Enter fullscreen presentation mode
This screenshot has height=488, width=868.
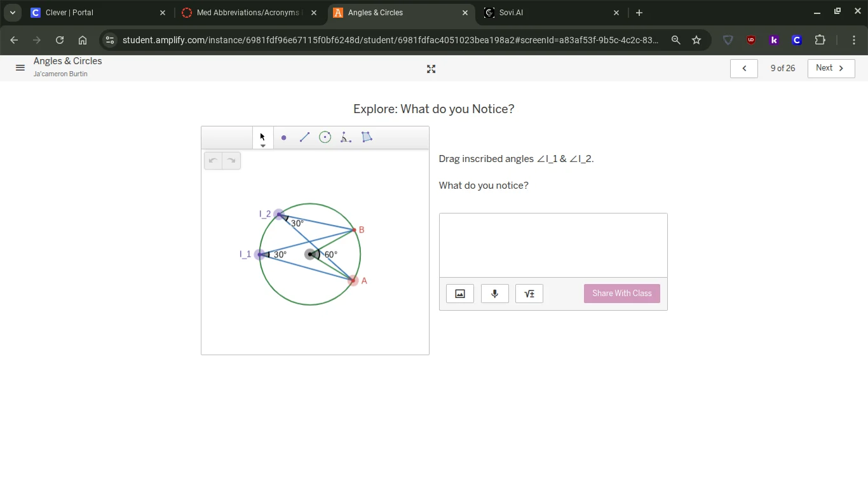431,69
